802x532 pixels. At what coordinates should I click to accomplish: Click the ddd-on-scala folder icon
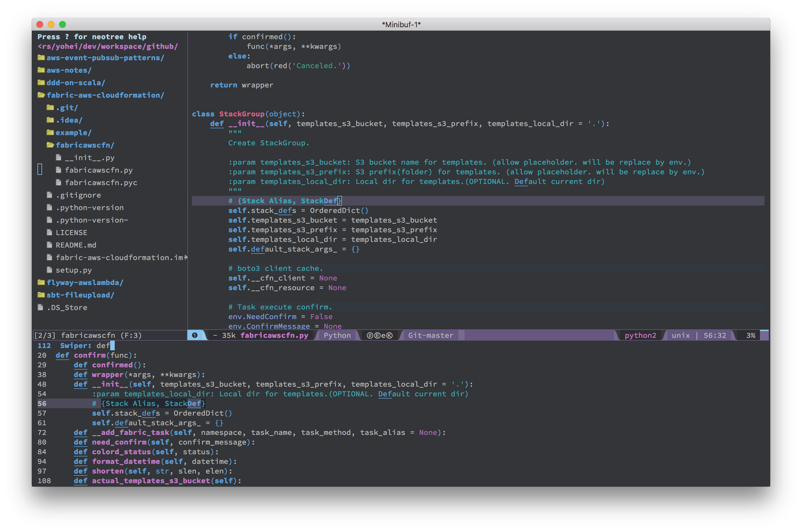(41, 83)
